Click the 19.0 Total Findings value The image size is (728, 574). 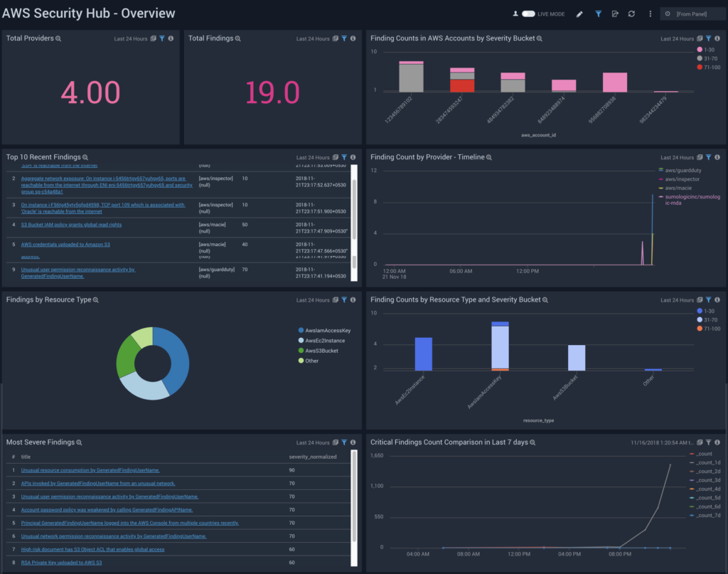(x=272, y=92)
